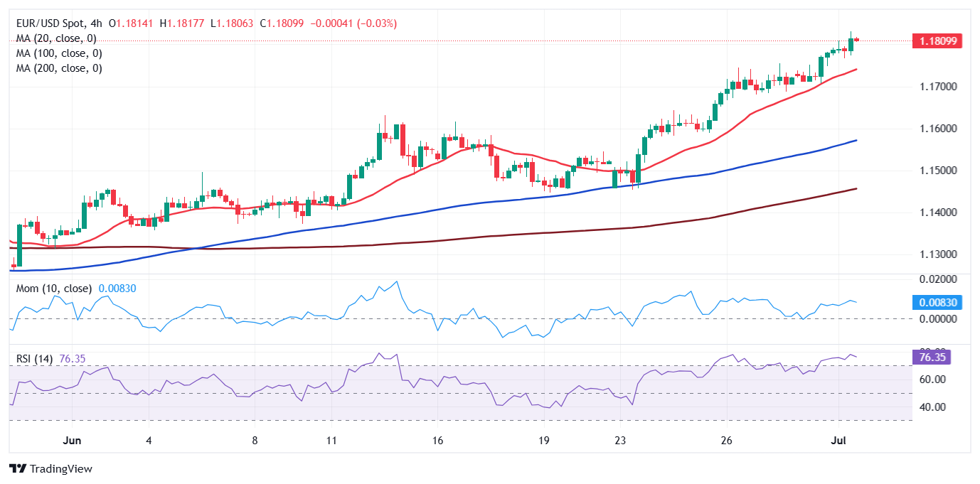Click the purple 76.35 RSI value tag

pos(932,357)
